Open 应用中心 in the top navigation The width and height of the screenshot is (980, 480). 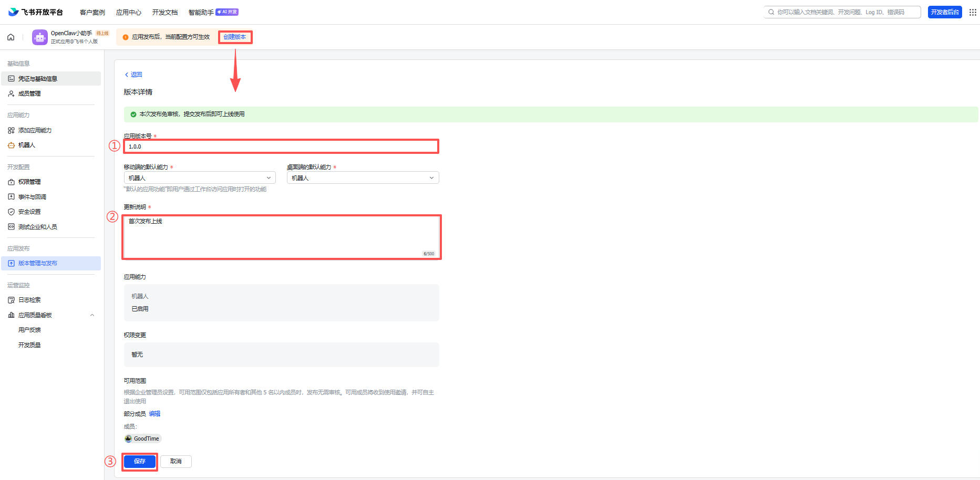coord(128,13)
